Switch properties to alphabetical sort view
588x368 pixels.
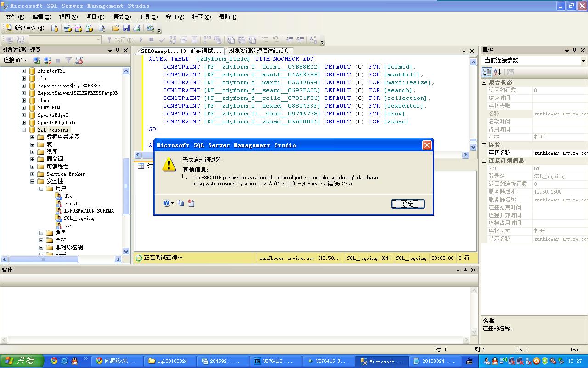(x=497, y=72)
